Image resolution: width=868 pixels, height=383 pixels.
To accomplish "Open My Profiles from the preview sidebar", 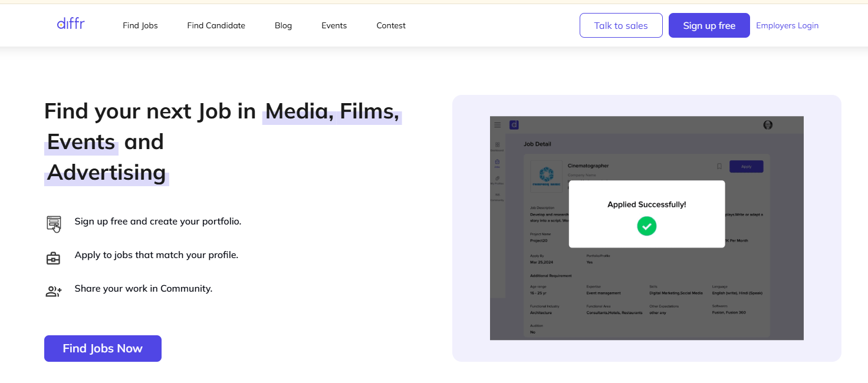I will click(x=497, y=178).
